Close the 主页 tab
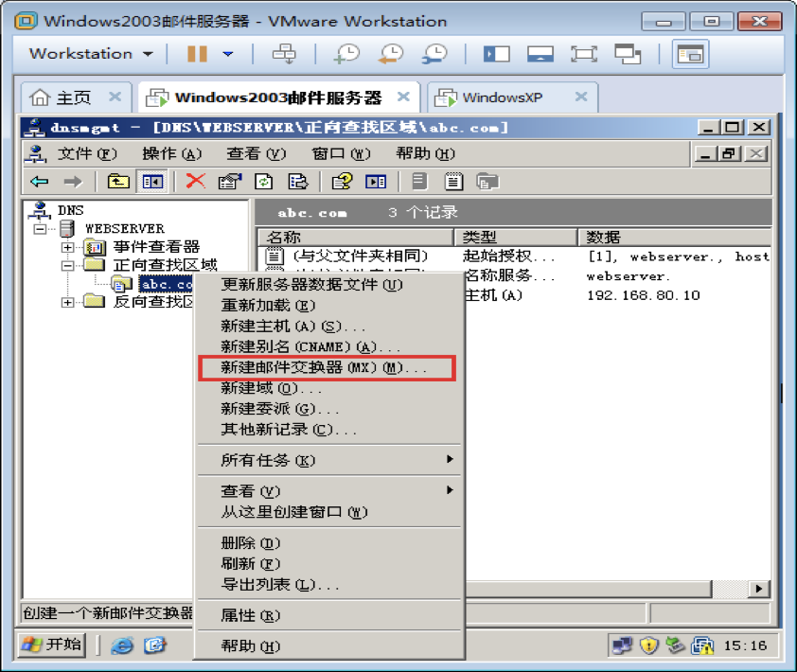797x672 pixels. pos(115,97)
